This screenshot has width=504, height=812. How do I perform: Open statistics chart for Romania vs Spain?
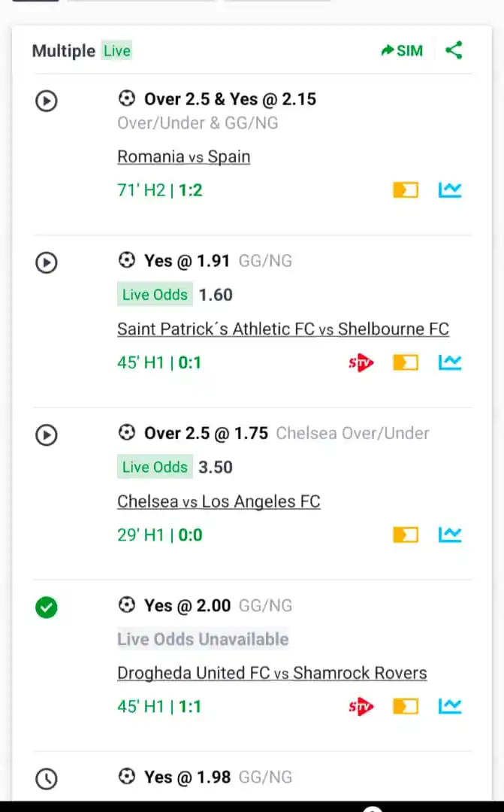(450, 190)
